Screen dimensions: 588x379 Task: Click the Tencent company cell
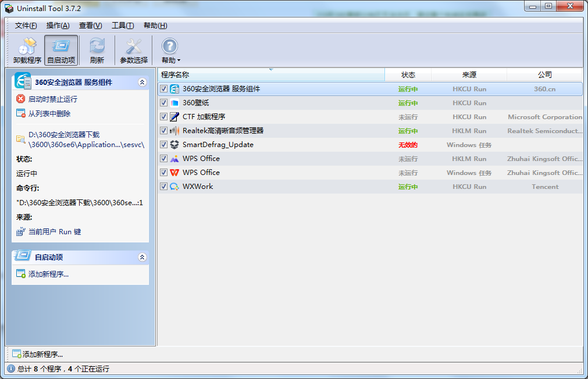[545, 187]
